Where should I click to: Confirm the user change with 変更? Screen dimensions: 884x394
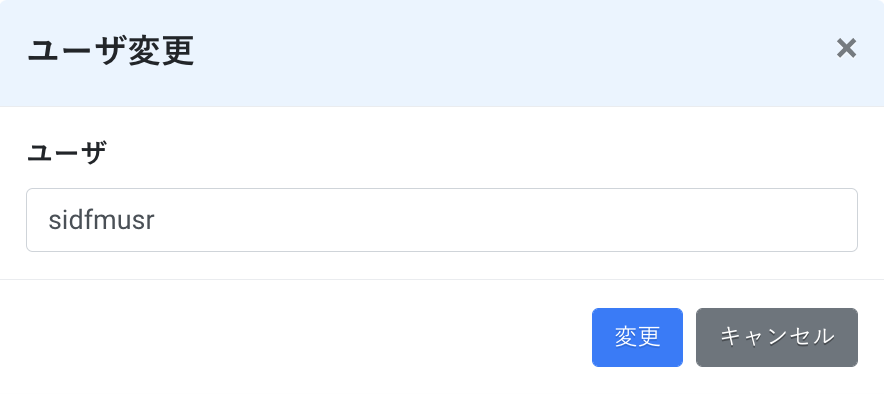coord(637,337)
